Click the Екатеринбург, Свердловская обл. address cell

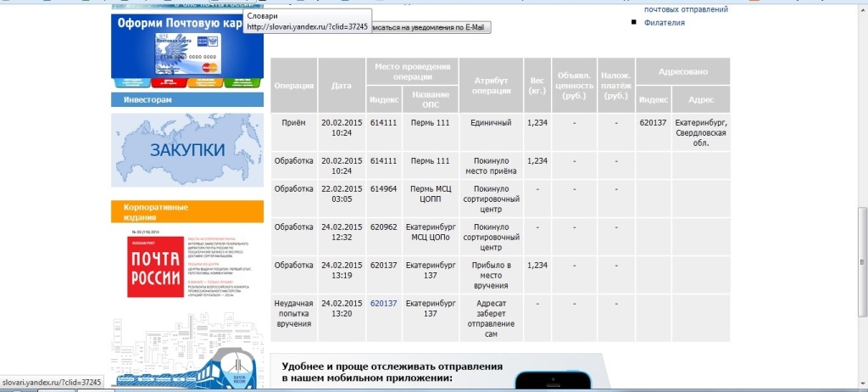[x=701, y=132]
